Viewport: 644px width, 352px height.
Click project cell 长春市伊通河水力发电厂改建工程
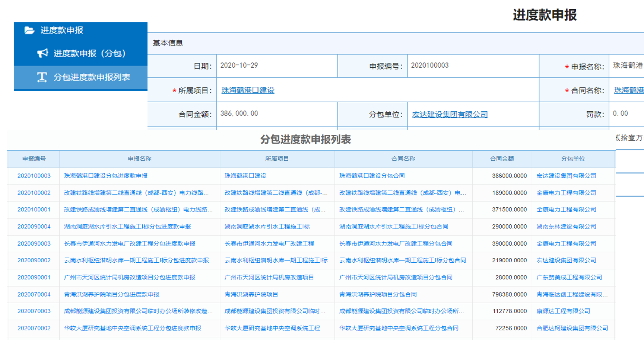pos(269,244)
